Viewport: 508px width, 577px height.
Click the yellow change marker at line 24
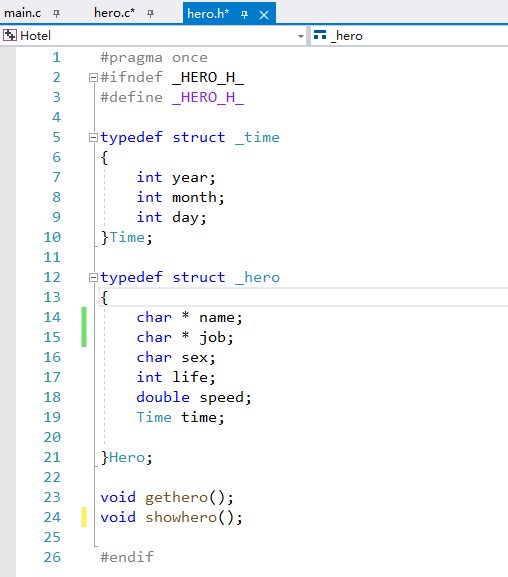pos(84,517)
